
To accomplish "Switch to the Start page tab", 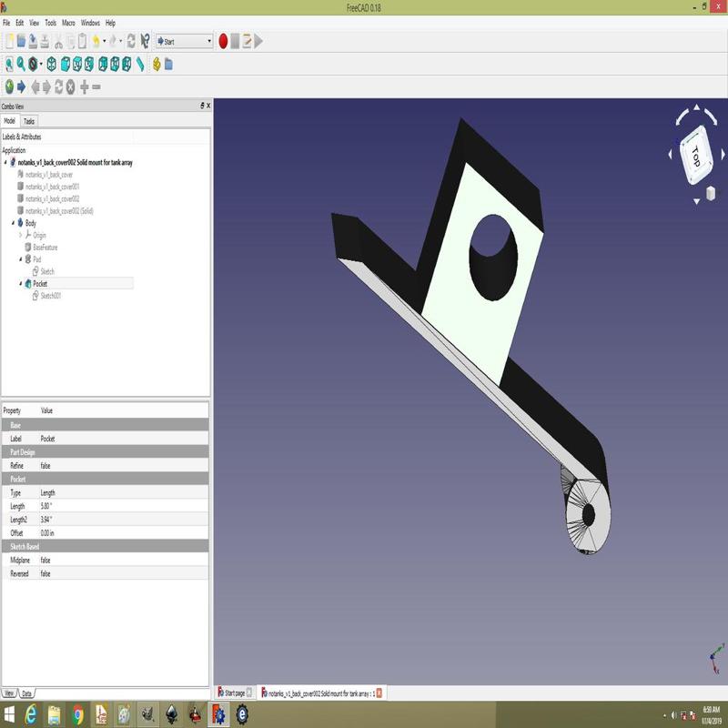I will coord(234,693).
